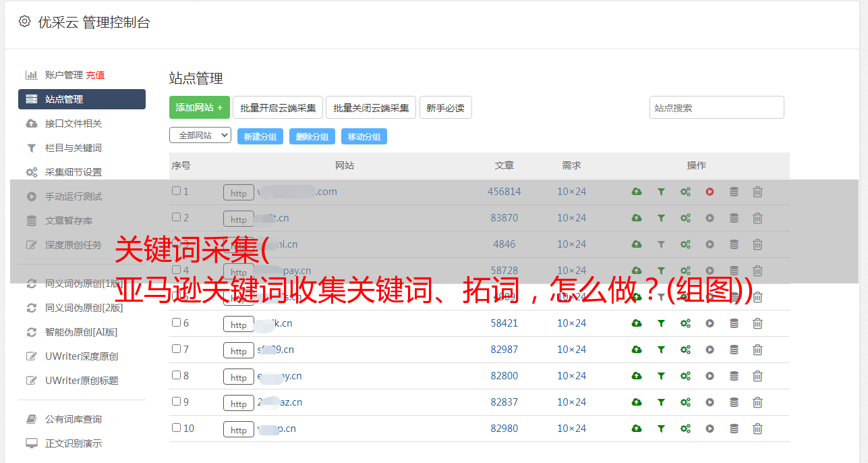Image resolution: width=868 pixels, height=463 pixels.
Task: Click the http button in row 10
Action: pos(239,429)
